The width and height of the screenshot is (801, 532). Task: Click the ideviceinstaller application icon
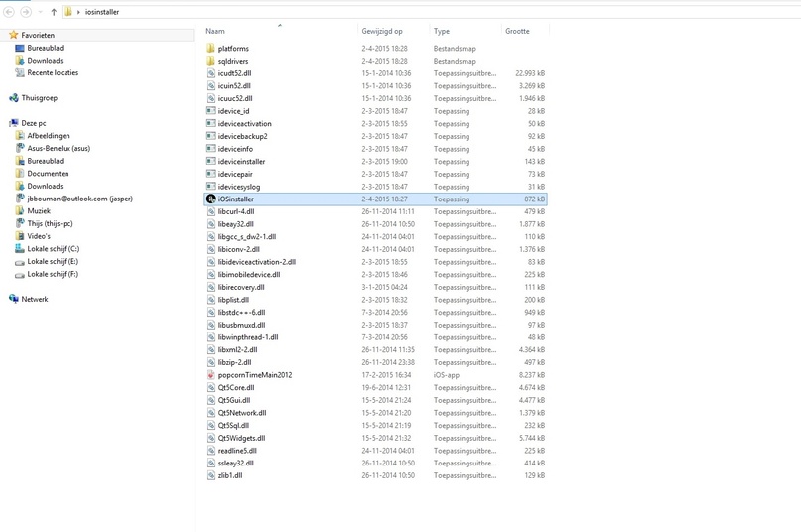211,161
